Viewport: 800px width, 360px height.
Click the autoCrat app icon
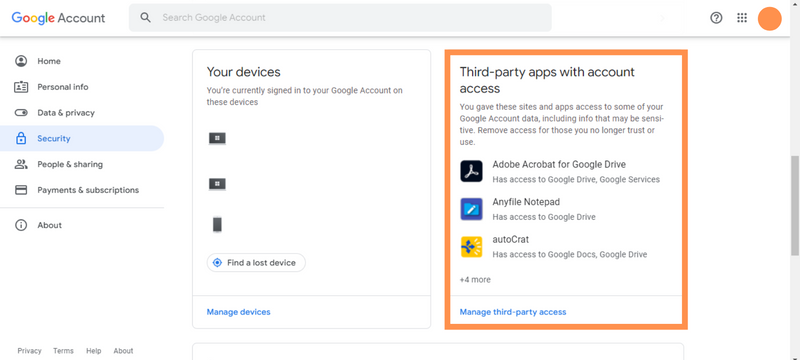point(471,247)
